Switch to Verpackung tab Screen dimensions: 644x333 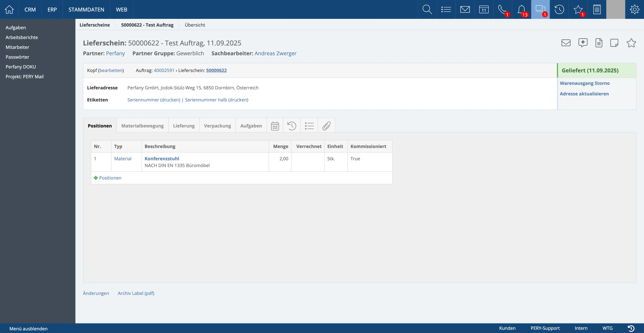(217, 126)
